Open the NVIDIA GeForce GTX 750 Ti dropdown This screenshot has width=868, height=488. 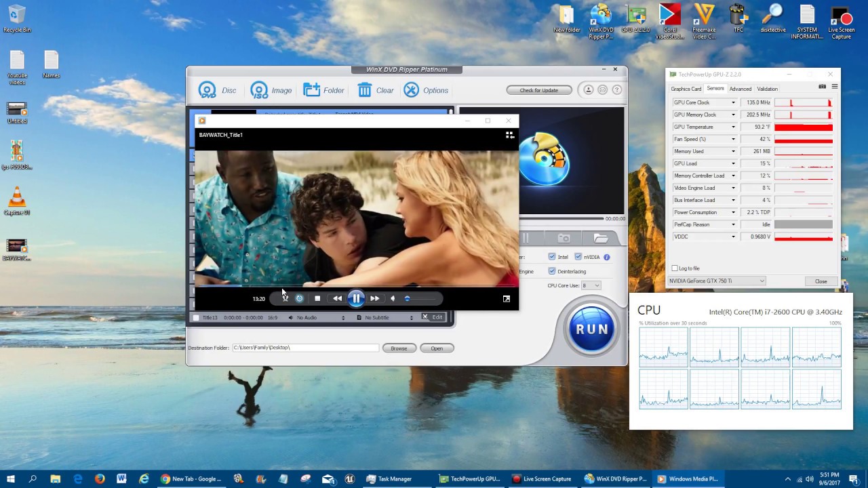pyautogui.click(x=717, y=281)
